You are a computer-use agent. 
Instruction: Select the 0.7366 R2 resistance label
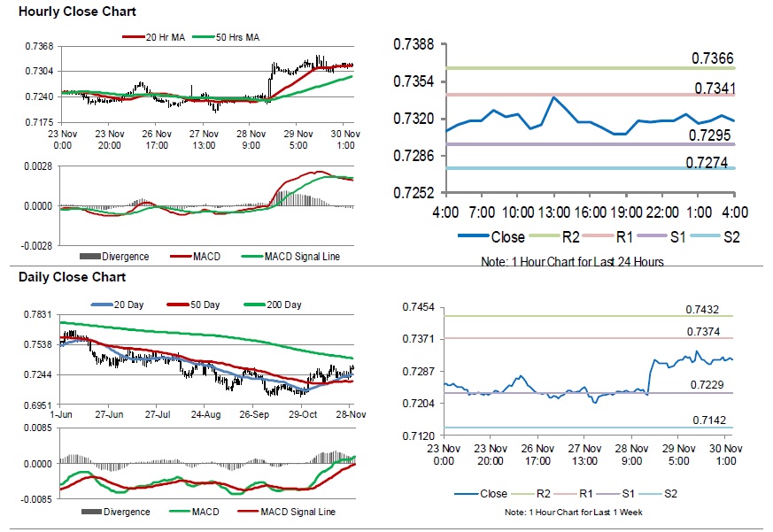pos(713,58)
